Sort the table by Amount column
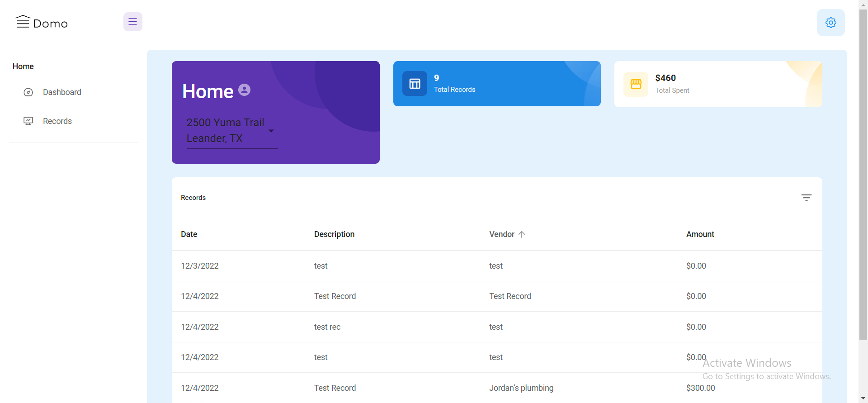 point(700,234)
